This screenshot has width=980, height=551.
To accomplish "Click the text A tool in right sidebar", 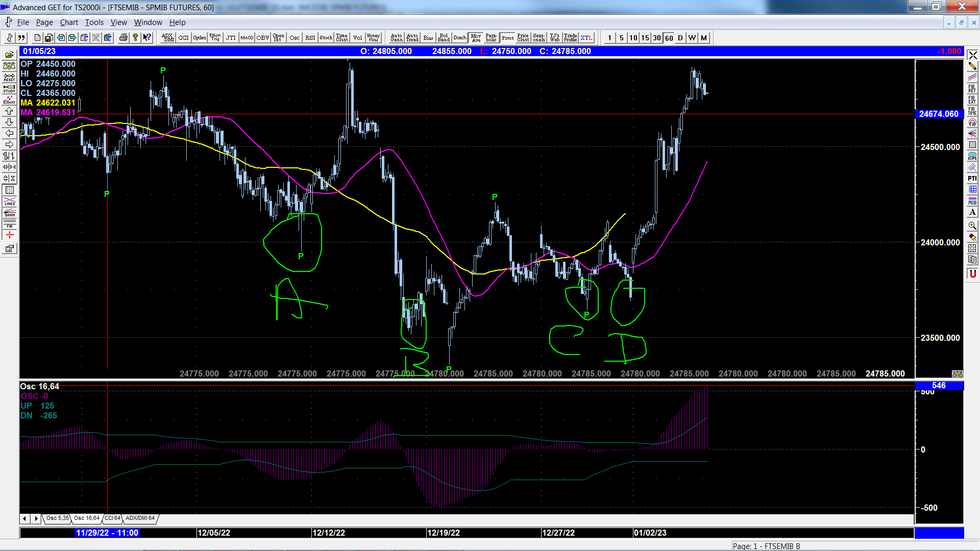I will click(x=972, y=212).
